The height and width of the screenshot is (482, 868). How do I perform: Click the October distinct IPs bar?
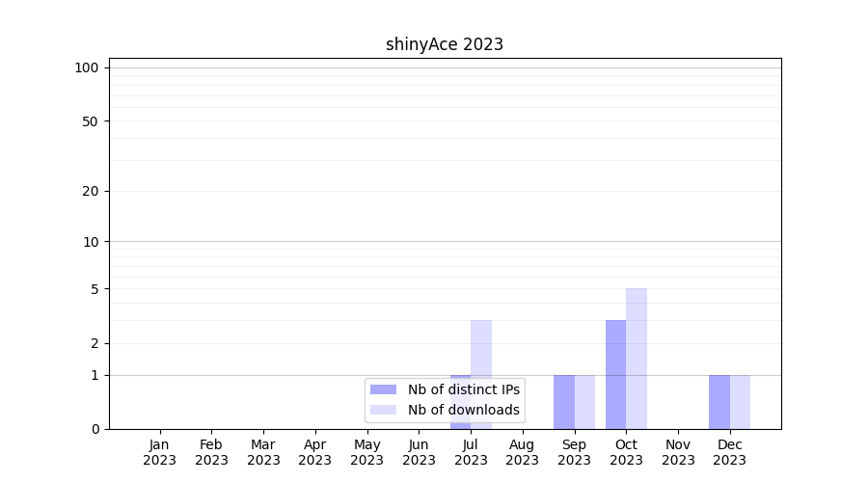pos(615,374)
